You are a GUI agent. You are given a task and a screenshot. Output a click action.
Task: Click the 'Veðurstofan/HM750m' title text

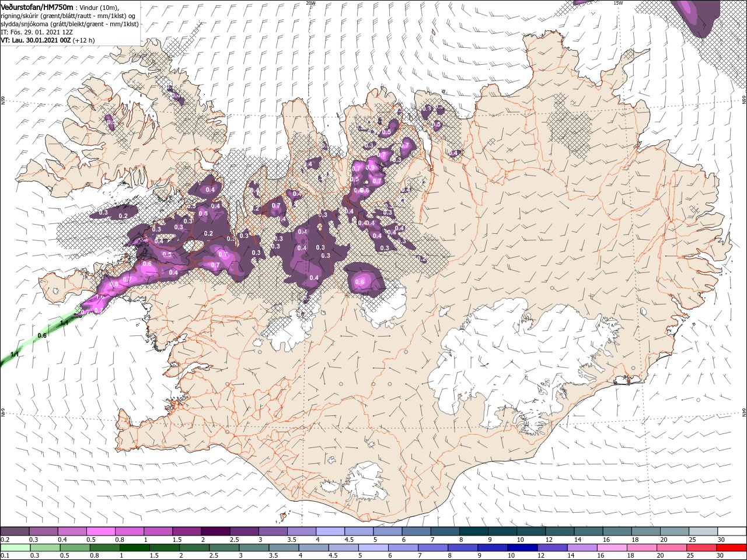coord(37,6)
